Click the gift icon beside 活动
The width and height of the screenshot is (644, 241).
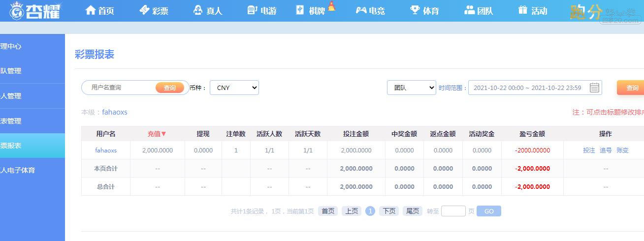pos(523,10)
